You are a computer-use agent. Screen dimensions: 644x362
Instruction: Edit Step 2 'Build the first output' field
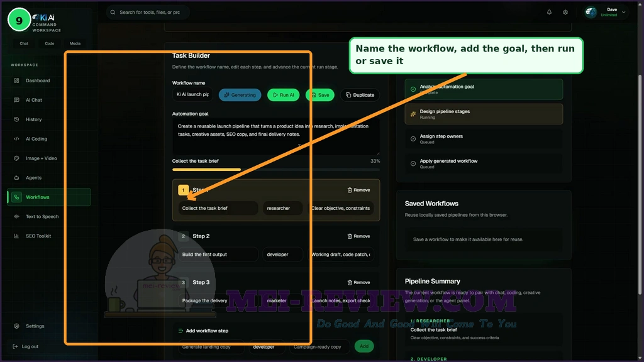pos(218,255)
